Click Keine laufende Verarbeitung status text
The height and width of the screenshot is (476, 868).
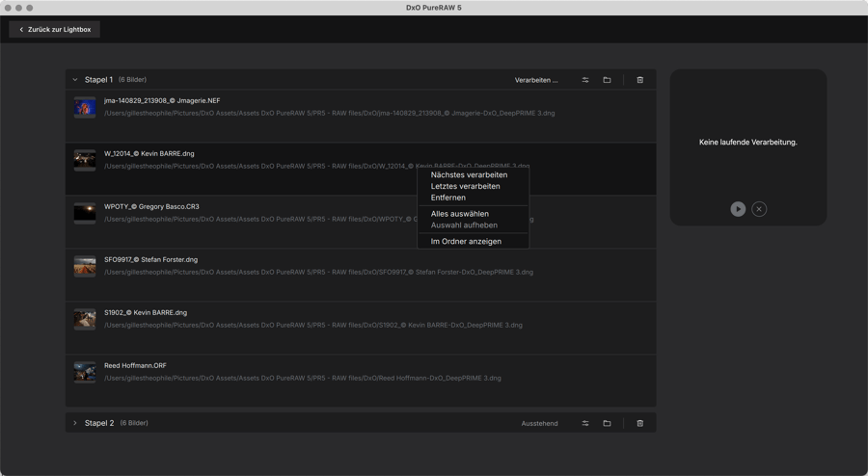(747, 142)
